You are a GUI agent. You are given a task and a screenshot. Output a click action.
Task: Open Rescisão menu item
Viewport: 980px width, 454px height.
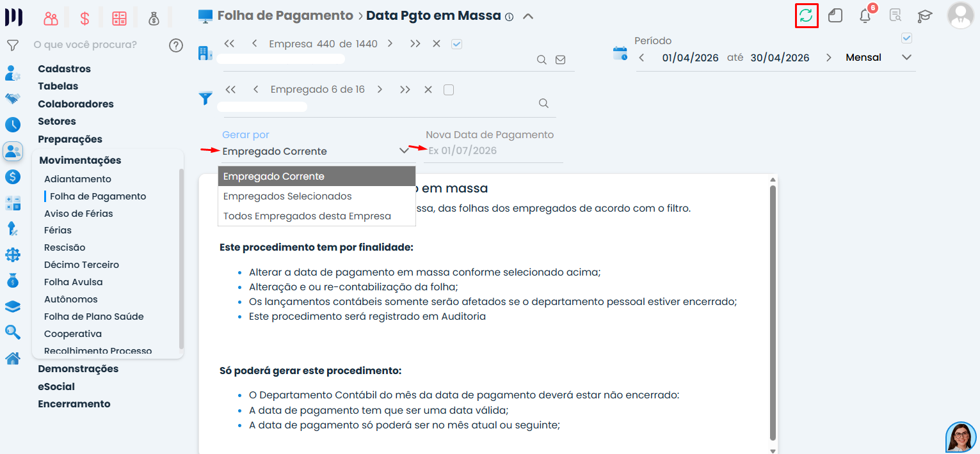[x=65, y=247]
